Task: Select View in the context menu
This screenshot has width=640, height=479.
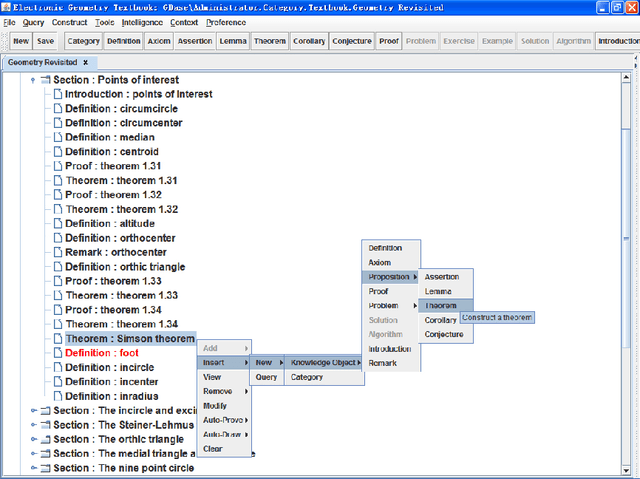Action: pyautogui.click(x=224, y=377)
